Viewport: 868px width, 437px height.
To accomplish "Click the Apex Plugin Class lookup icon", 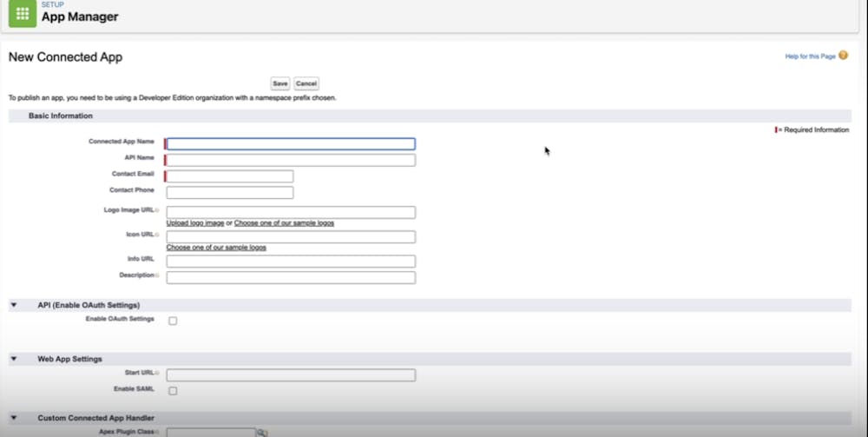I will pos(262,433).
